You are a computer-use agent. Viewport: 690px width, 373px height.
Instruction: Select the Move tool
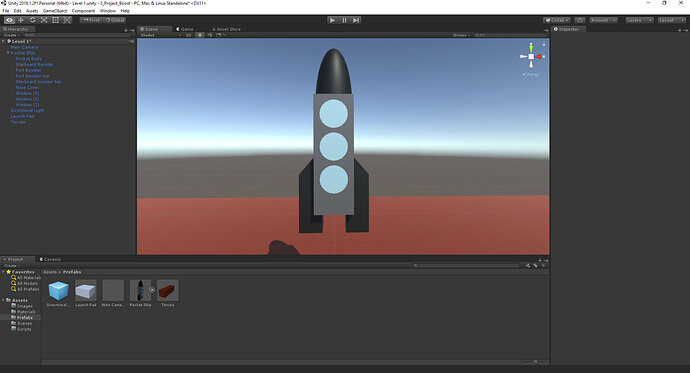21,20
